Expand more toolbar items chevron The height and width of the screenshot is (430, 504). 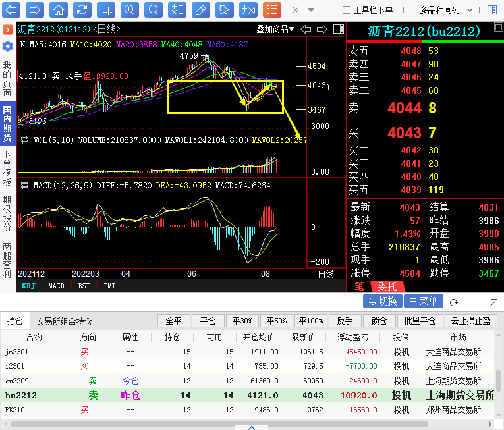(x=294, y=10)
